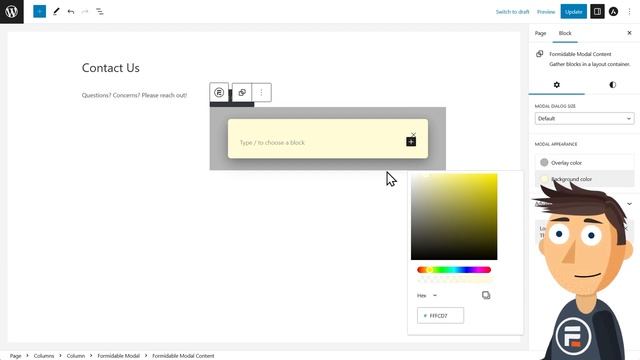640x360 pixels.
Task: Select Column in the breadcrumb
Action: (x=76, y=356)
